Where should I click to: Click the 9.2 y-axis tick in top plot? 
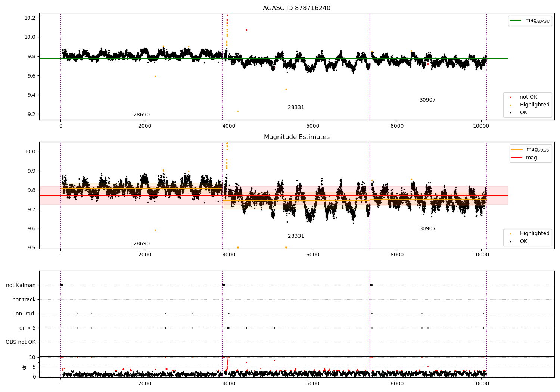click(x=32, y=114)
